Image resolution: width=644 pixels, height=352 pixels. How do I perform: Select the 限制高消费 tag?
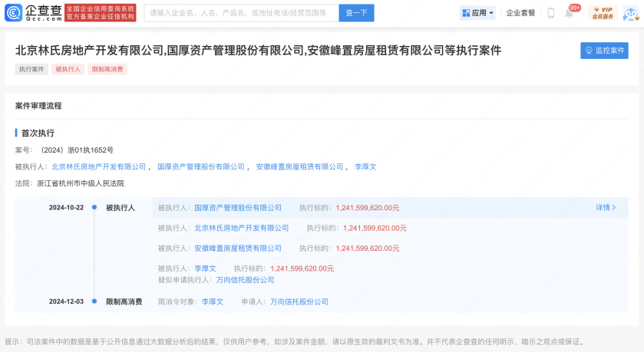tap(107, 69)
